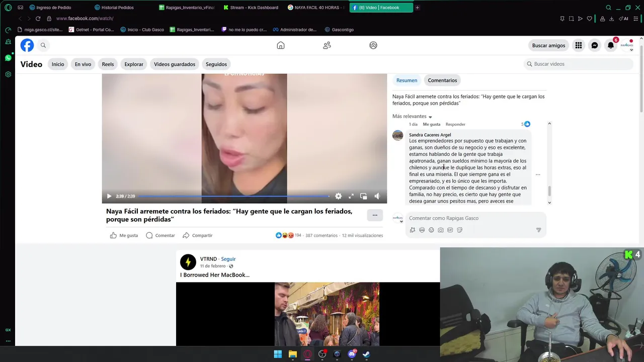Screen dimensions: 644x362
Task: Open the Windows Start menu
Action: coord(278,354)
